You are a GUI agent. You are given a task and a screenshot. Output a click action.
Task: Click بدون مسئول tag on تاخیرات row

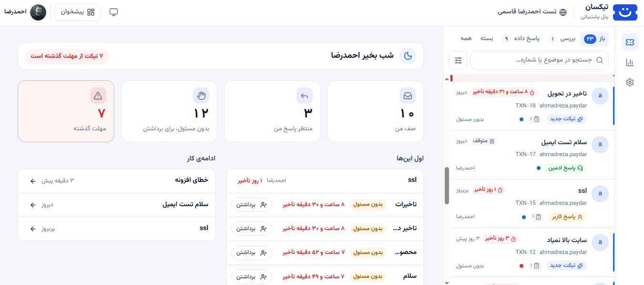click(368, 204)
